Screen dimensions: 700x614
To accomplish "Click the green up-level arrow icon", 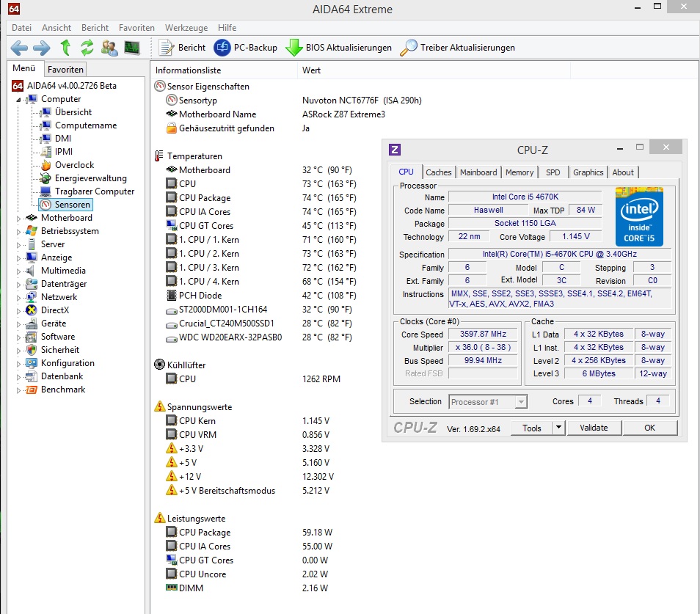I will click(x=65, y=47).
